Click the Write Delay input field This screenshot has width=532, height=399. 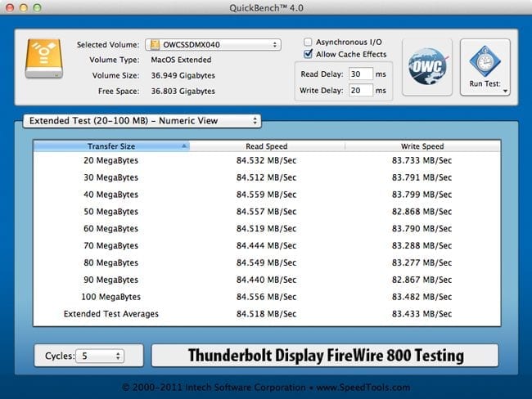[x=360, y=90]
